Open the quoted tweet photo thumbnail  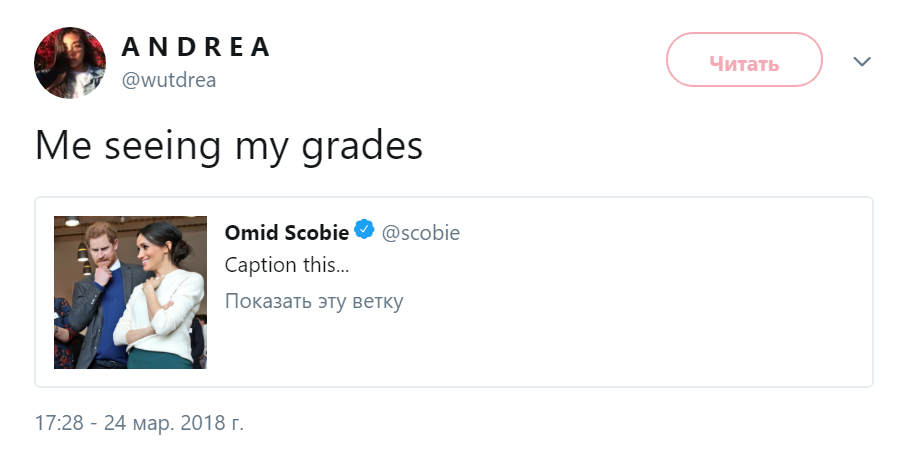[x=130, y=293]
